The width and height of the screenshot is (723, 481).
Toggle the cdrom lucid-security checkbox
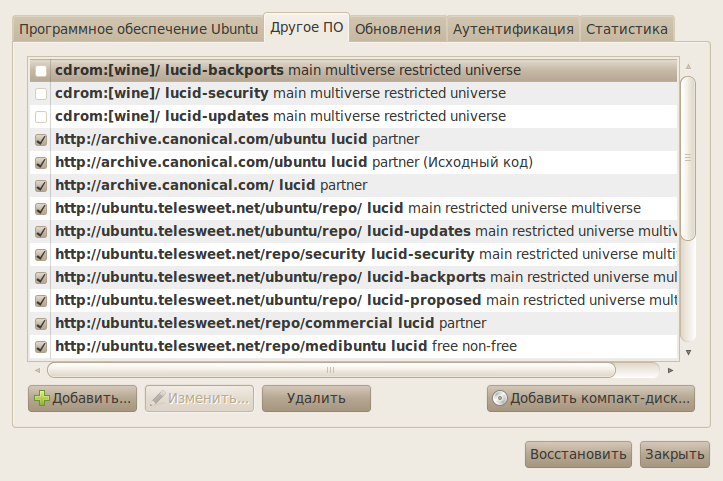click(x=41, y=94)
